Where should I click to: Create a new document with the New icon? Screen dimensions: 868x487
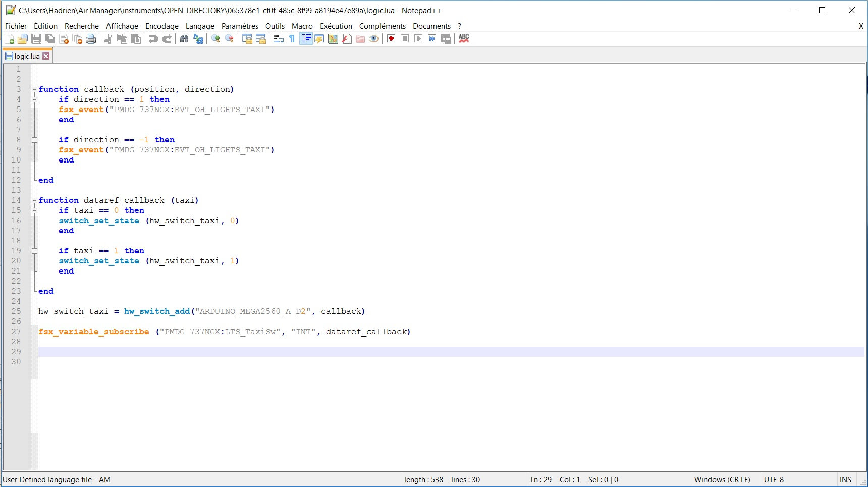9,39
